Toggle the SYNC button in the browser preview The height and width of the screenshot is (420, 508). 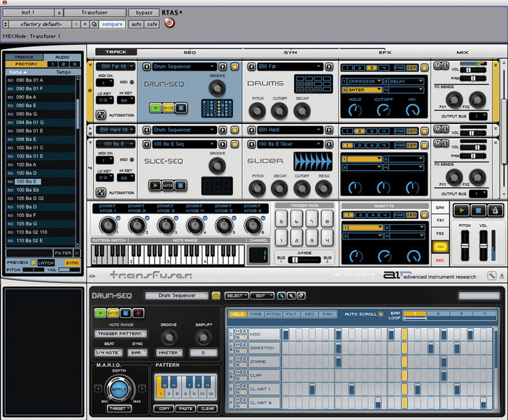(x=73, y=262)
